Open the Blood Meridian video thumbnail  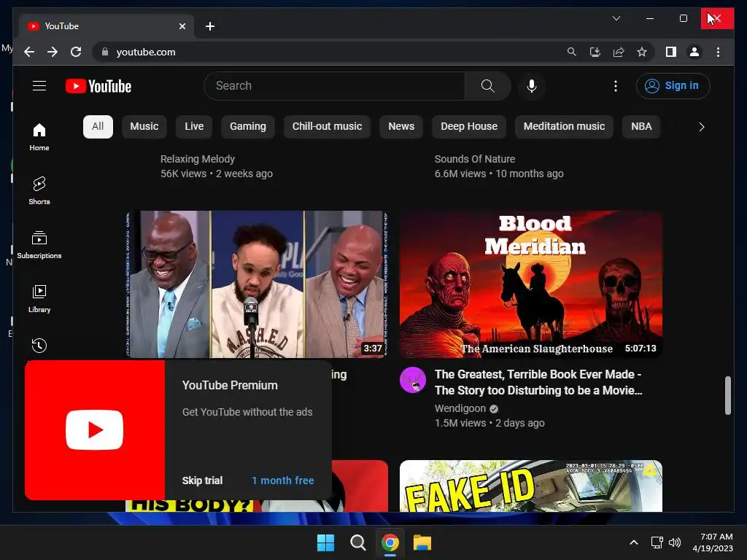[x=531, y=284]
